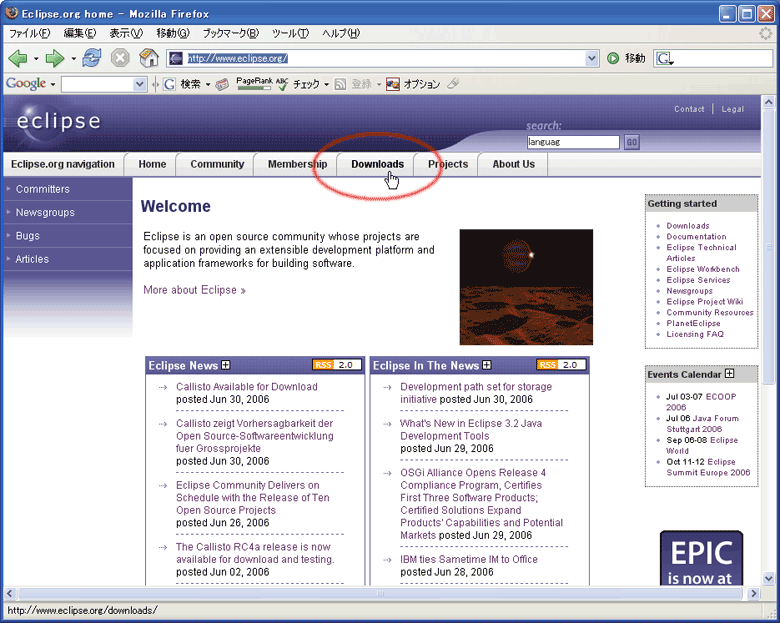Open the Google toolbar search box dropdown
The image size is (780, 623).
pyautogui.click(x=140, y=84)
